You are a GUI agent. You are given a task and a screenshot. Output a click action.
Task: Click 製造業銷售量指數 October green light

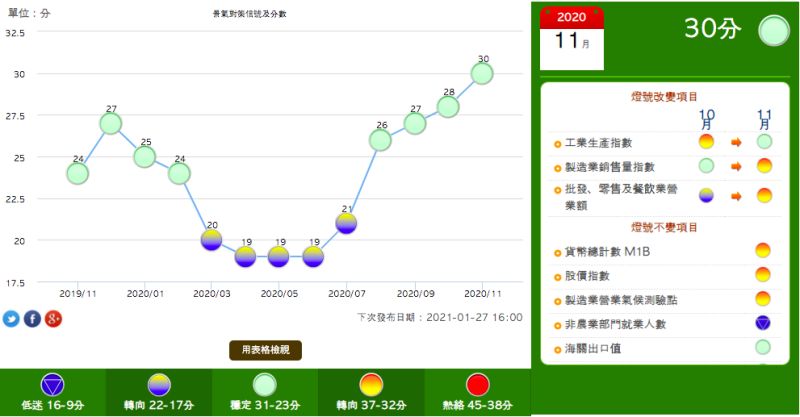click(706, 166)
